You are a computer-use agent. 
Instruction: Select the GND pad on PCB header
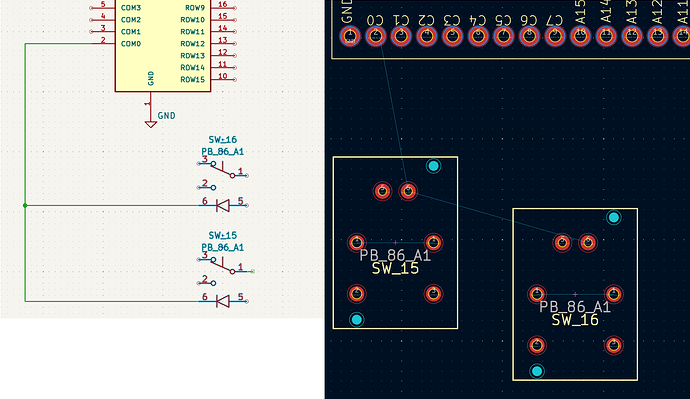(x=350, y=36)
